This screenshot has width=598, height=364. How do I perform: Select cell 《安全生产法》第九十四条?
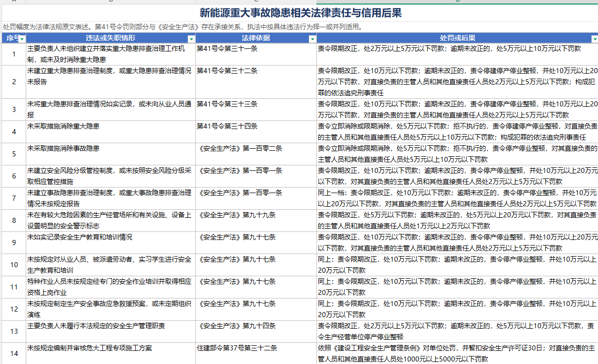pos(256,331)
